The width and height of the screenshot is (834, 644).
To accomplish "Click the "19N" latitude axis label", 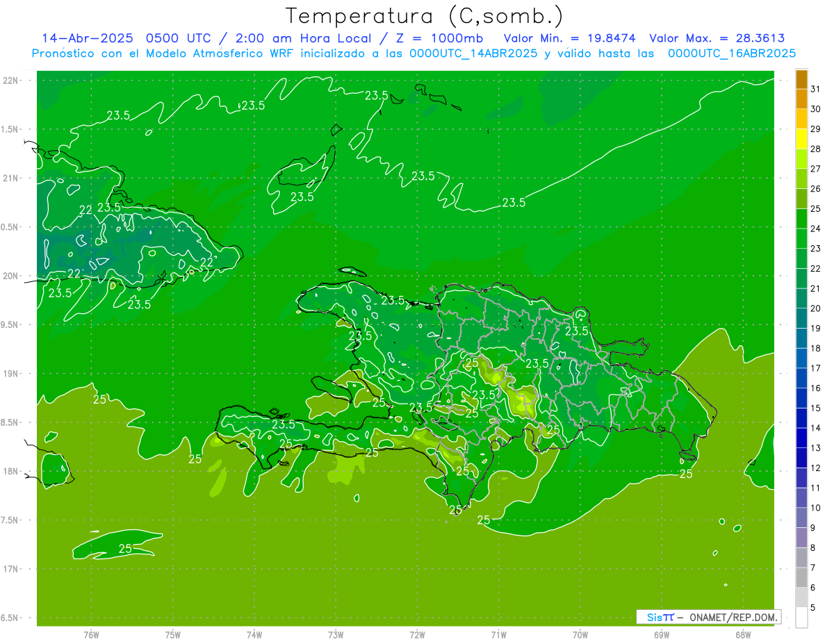I will click(x=10, y=374).
